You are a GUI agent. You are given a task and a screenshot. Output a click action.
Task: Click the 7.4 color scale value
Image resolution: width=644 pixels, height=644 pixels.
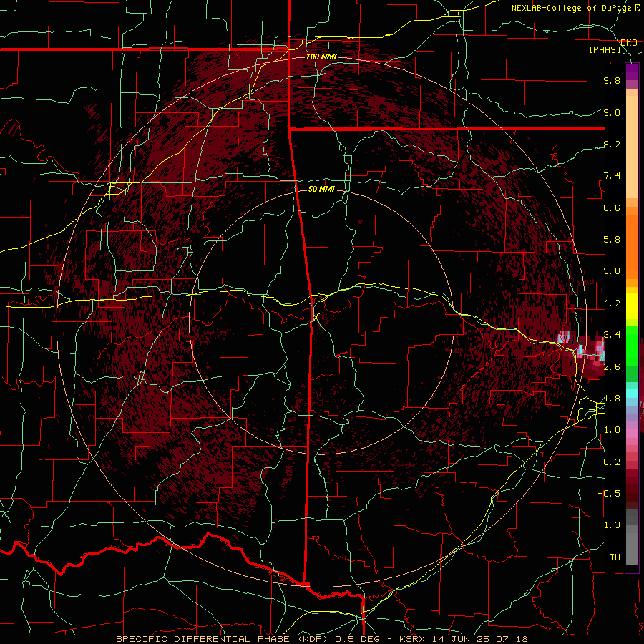tap(612, 176)
